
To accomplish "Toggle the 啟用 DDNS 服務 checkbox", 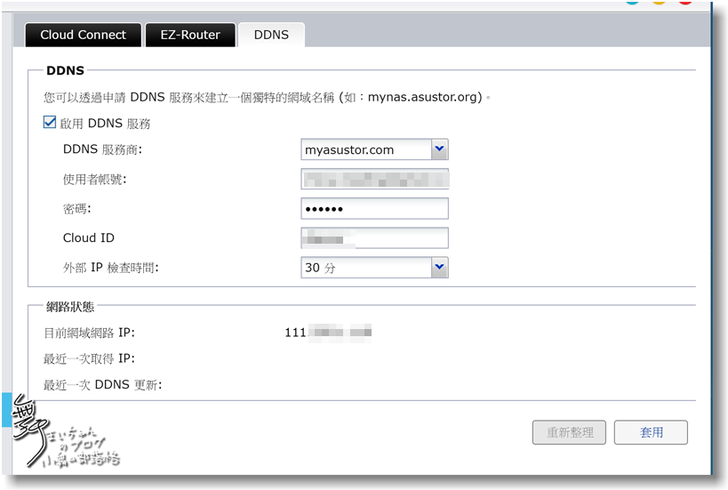I will [x=50, y=122].
